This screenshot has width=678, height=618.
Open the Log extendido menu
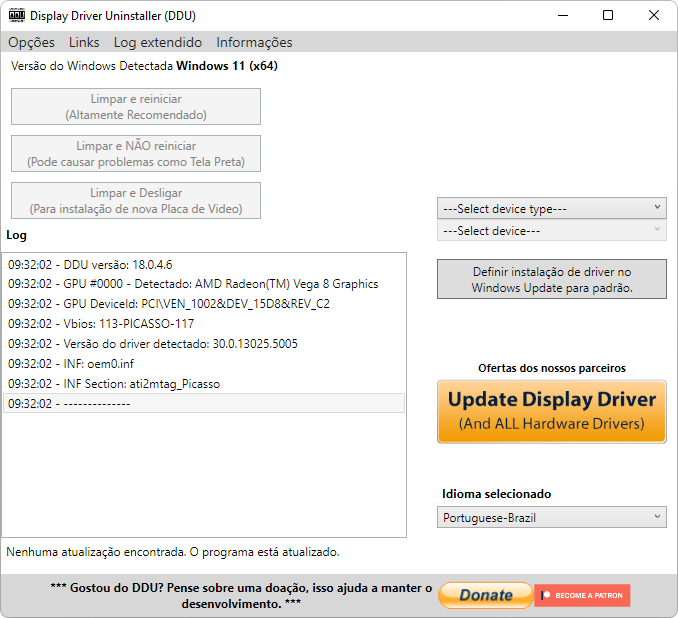point(157,42)
